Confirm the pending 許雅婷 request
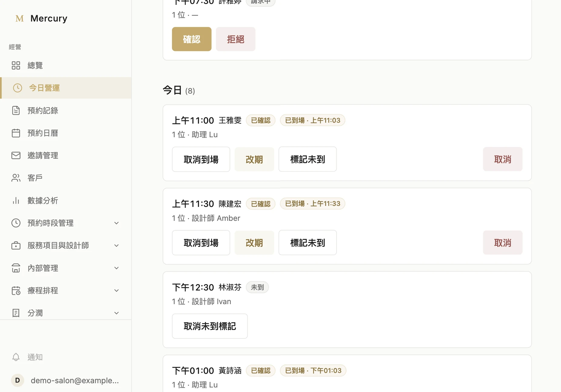The image size is (561, 392). click(x=192, y=39)
